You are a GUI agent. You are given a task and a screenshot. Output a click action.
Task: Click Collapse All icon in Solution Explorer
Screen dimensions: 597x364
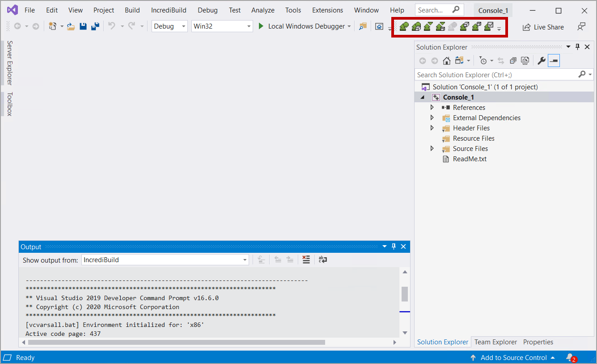(x=513, y=61)
